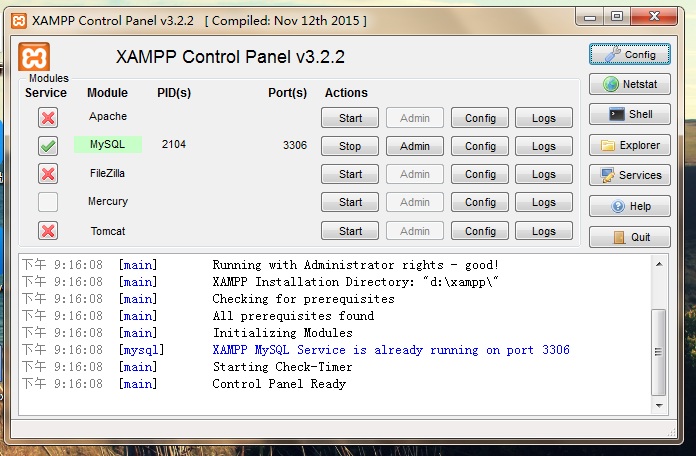Image resolution: width=696 pixels, height=456 pixels.
Task: View FileZilla Logs
Action: pyautogui.click(x=544, y=174)
